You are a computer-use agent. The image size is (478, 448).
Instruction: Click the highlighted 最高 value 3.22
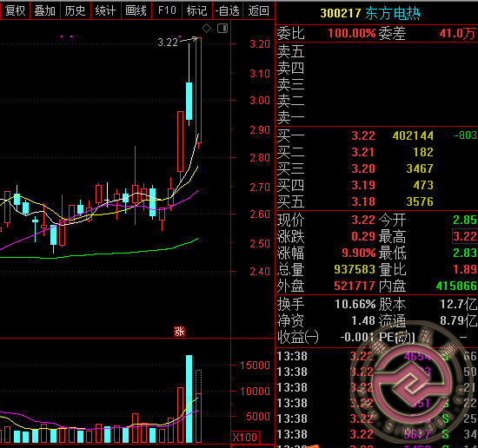coord(465,236)
